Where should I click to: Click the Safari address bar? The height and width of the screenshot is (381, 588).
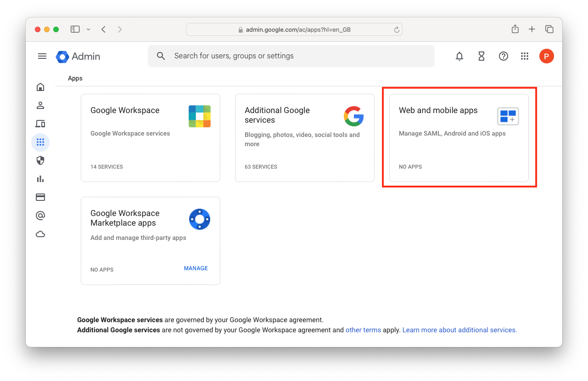[x=294, y=29]
